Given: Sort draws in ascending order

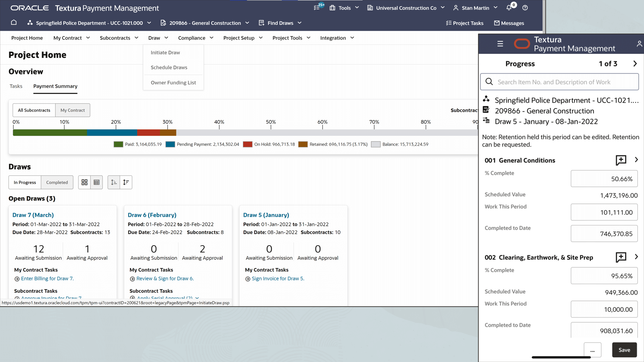Looking at the screenshot, I should pos(114,182).
